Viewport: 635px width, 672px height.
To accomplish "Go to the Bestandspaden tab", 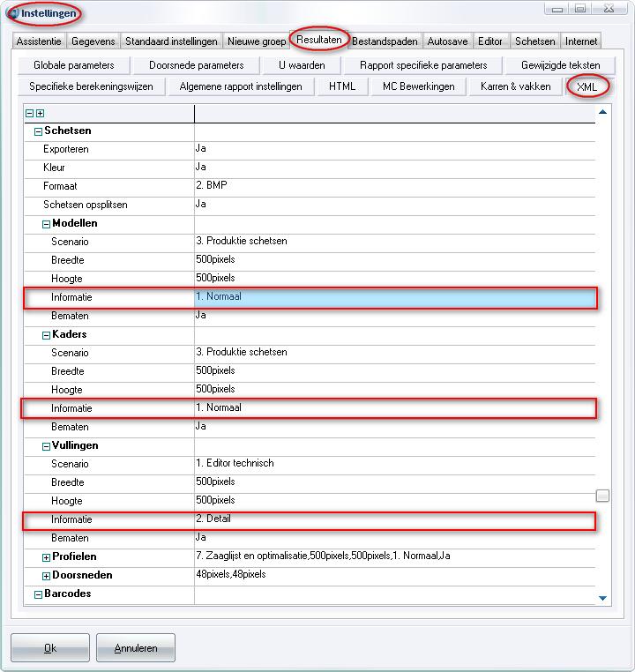I will [x=385, y=41].
